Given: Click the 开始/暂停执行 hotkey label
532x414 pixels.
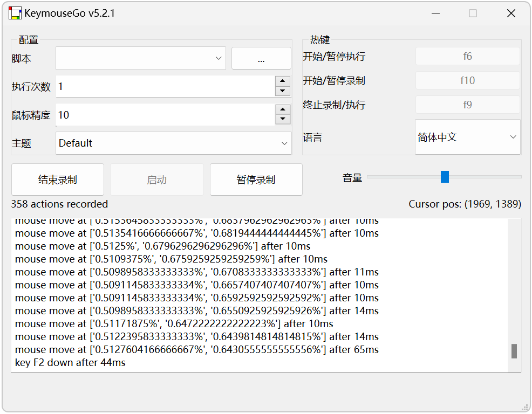Looking at the screenshot, I should pos(334,56).
